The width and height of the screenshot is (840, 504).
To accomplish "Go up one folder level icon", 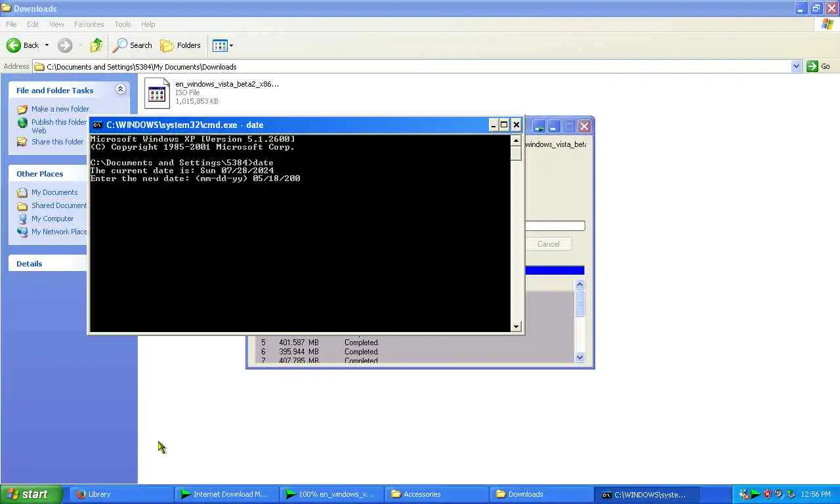I will (x=96, y=45).
